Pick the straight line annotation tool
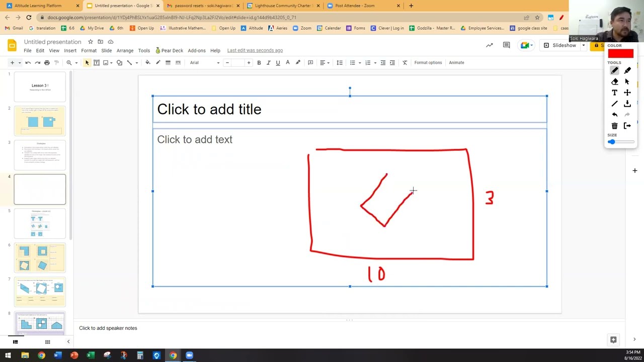 [614, 104]
